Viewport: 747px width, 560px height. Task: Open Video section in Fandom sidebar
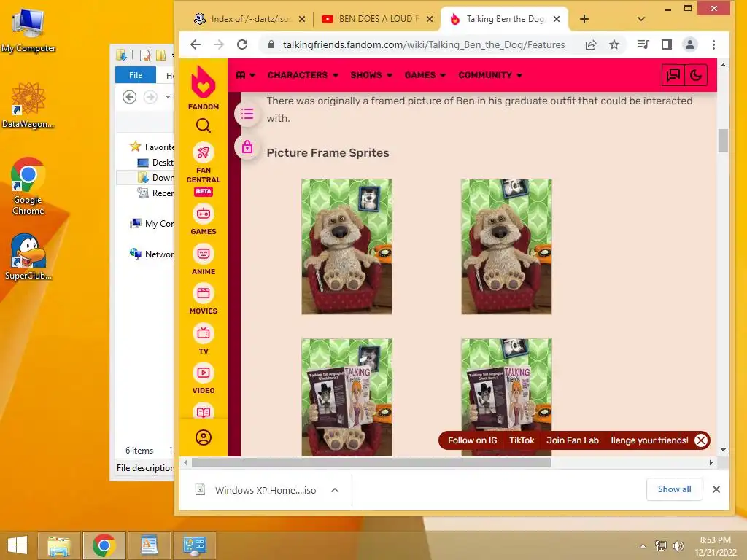pyautogui.click(x=204, y=378)
